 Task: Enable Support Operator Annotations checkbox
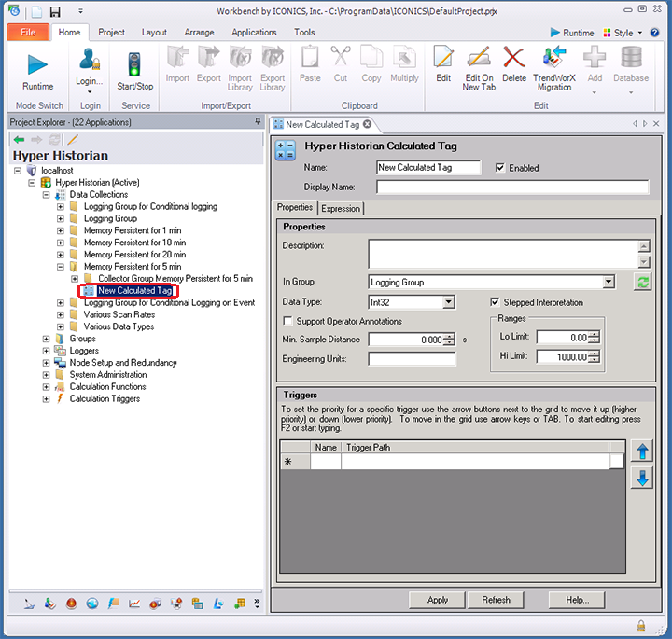[x=288, y=321]
